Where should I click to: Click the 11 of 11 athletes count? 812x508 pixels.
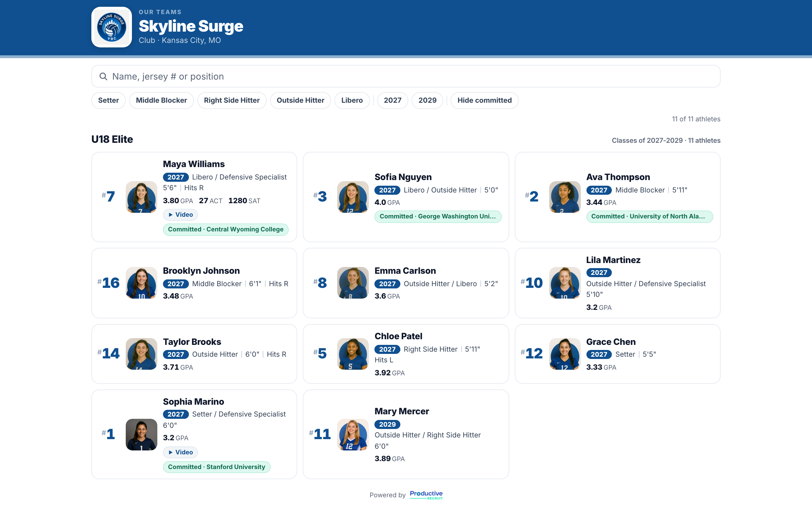(x=696, y=119)
